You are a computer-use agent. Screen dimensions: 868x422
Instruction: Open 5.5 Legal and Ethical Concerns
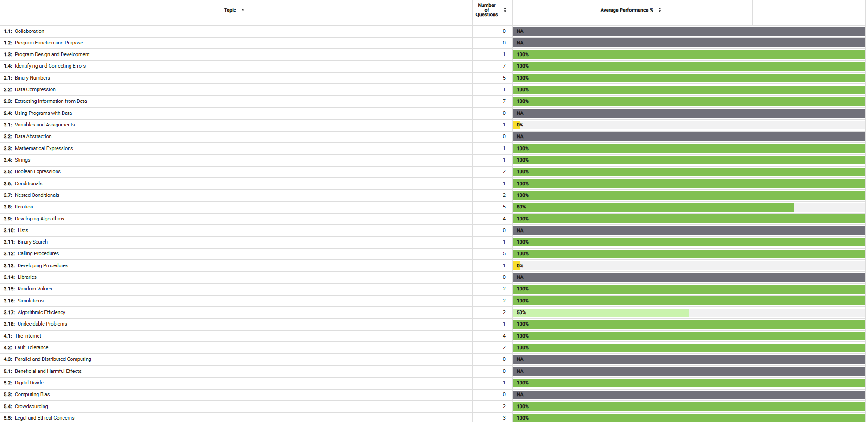39,418
